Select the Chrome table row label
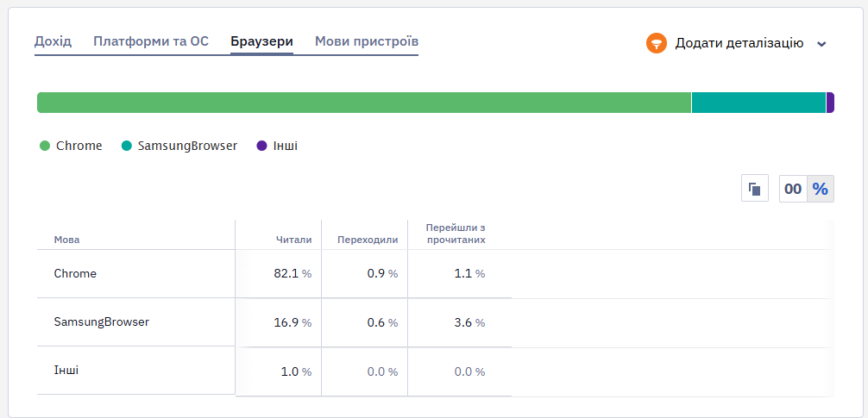This screenshot has height=418, width=868. tap(75, 273)
